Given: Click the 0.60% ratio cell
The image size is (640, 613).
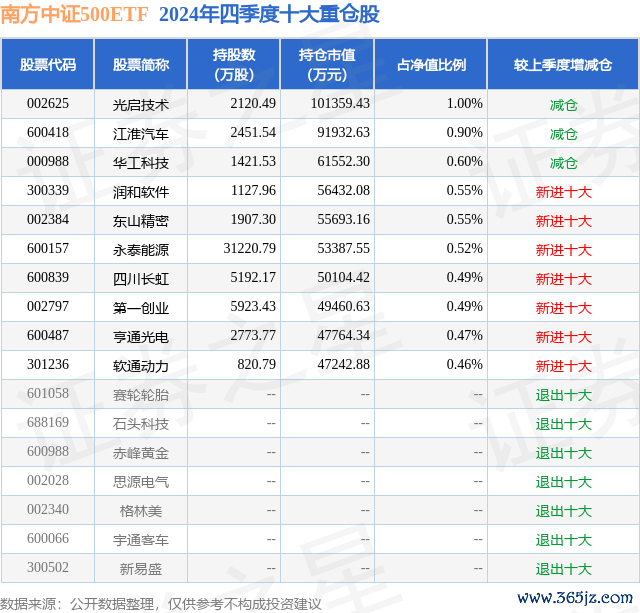Looking at the screenshot, I should tap(464, 162).
